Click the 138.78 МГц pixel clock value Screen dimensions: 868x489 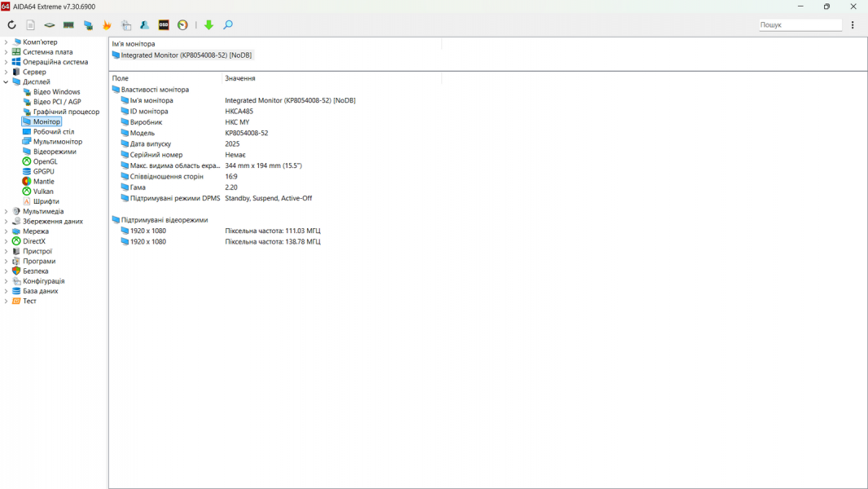tap(272, 242)
